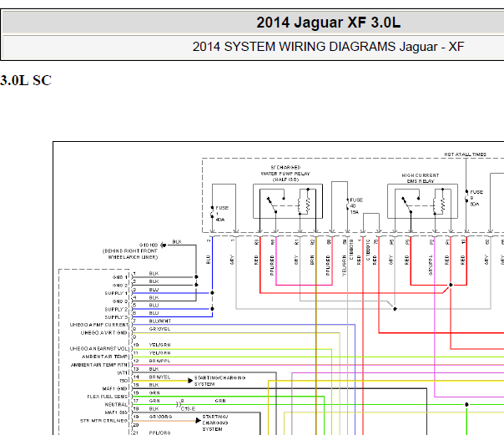Click the 'GRY/ORG' wire color on pin 19

click(x=161, y=417)
